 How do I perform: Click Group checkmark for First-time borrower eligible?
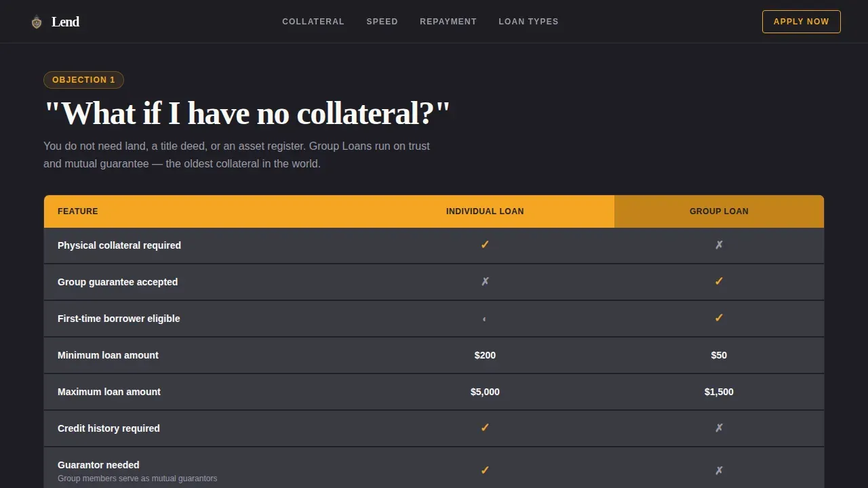coord(719,319)
